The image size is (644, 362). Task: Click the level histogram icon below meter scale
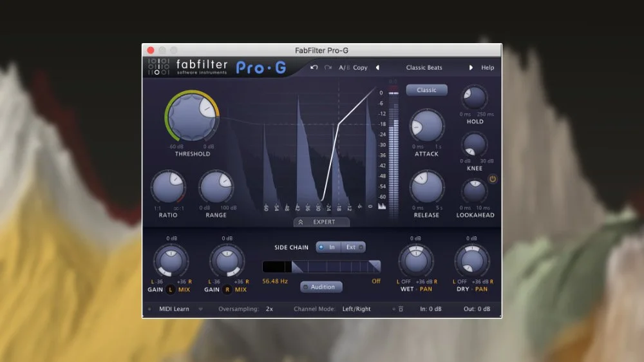point(382,206)
